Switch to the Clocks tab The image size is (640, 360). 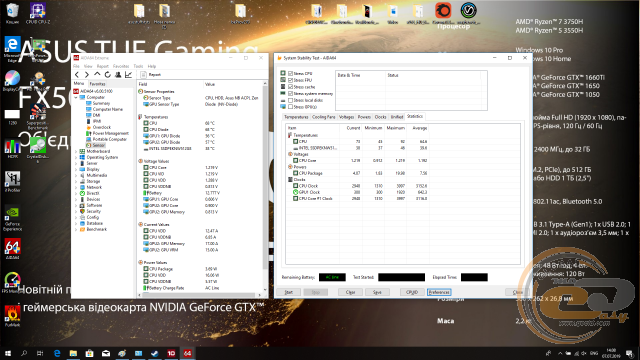(x=380, y=117)
